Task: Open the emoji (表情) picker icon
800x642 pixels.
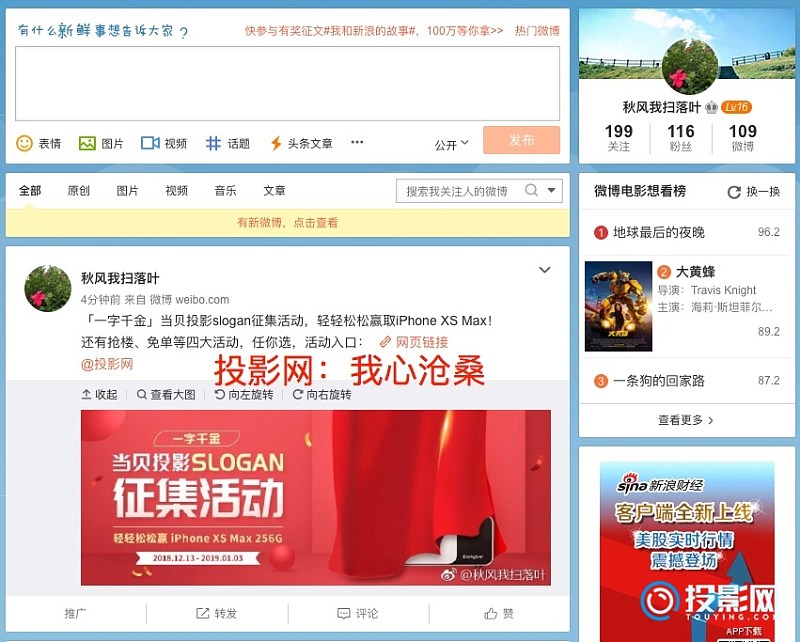Action: click(x=24, y=143)
